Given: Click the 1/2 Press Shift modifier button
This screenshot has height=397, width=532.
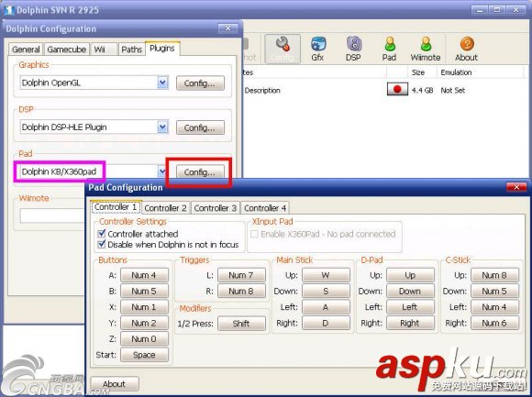Looking at the screenshot, I should 241,324.
